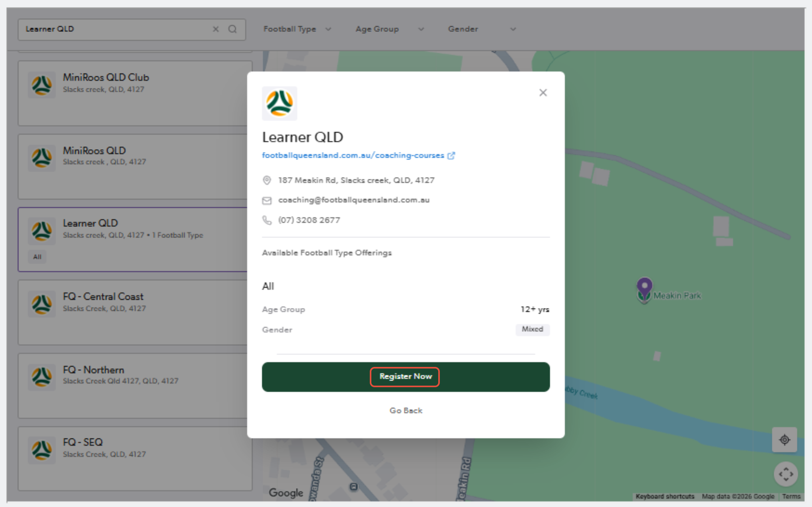
Task: Click the map camera controls button
Action: click(x=786, y=474)
